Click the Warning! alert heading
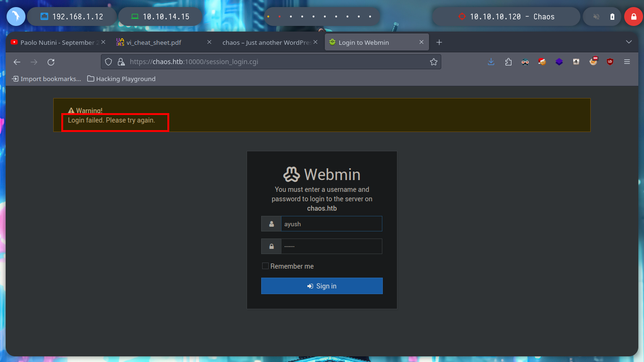The image size is (644, 362). 85,111
